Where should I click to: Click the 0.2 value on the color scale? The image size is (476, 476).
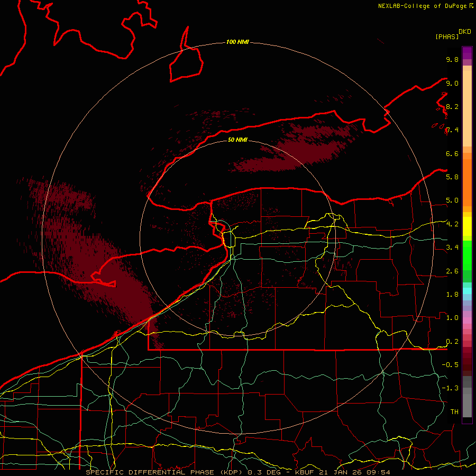click(452, 342)
